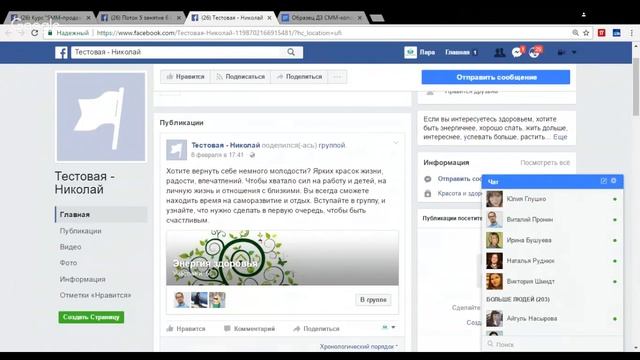
Task: Click В группе button
Action: 373,300
